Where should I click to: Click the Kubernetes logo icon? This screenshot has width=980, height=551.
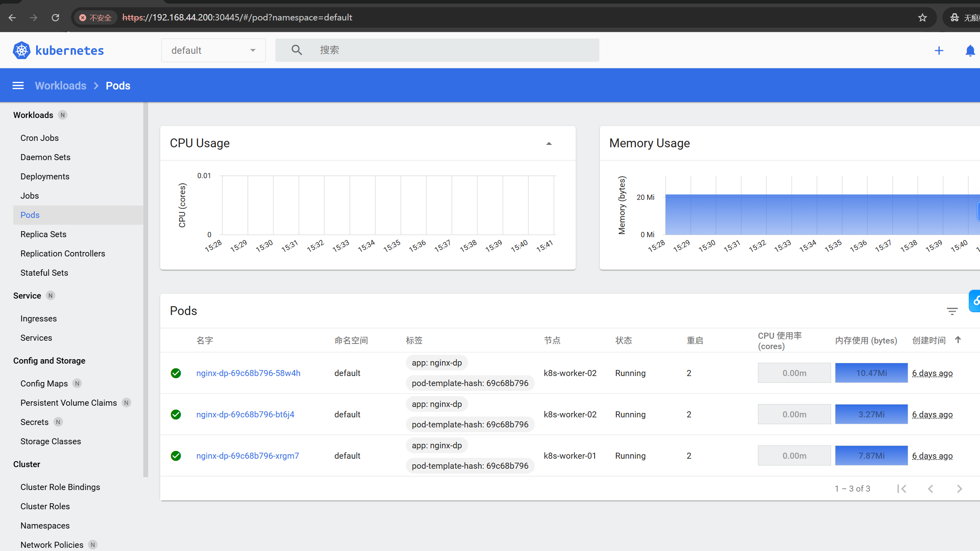21,51
